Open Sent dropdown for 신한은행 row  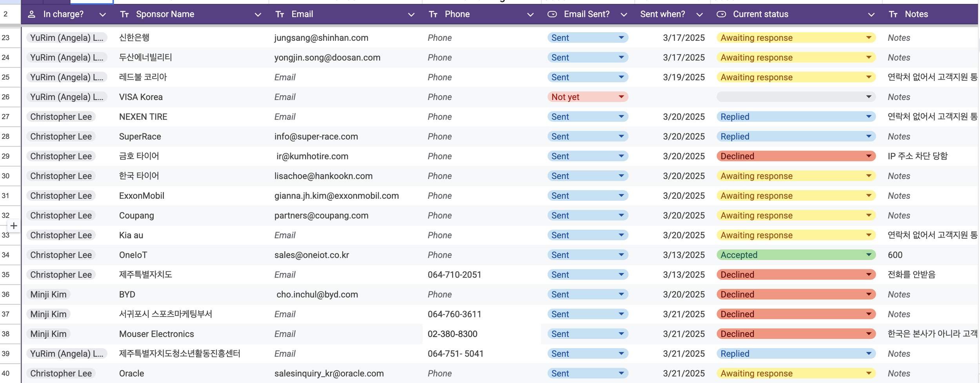[588, 38]
